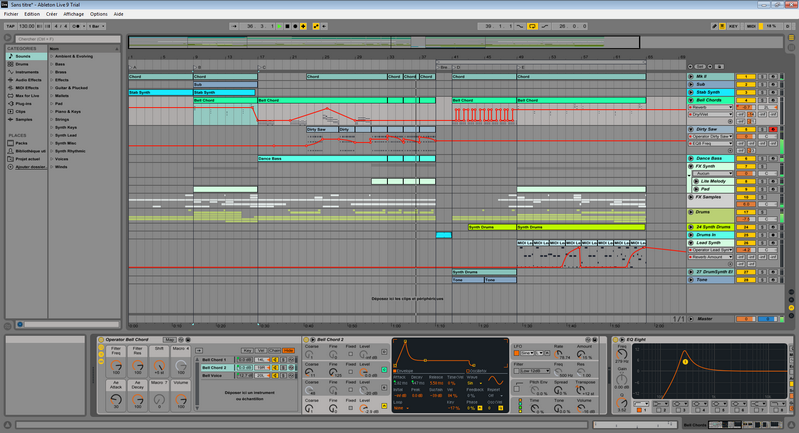799x433 pixels.
Task: Toggle the arrangement loop switch
Action: 532,26
